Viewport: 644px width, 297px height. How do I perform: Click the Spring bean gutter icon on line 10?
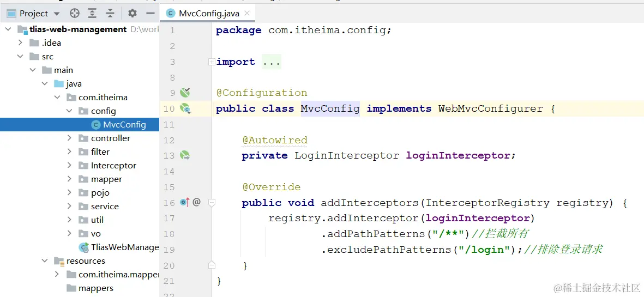(x=185, y=108)
